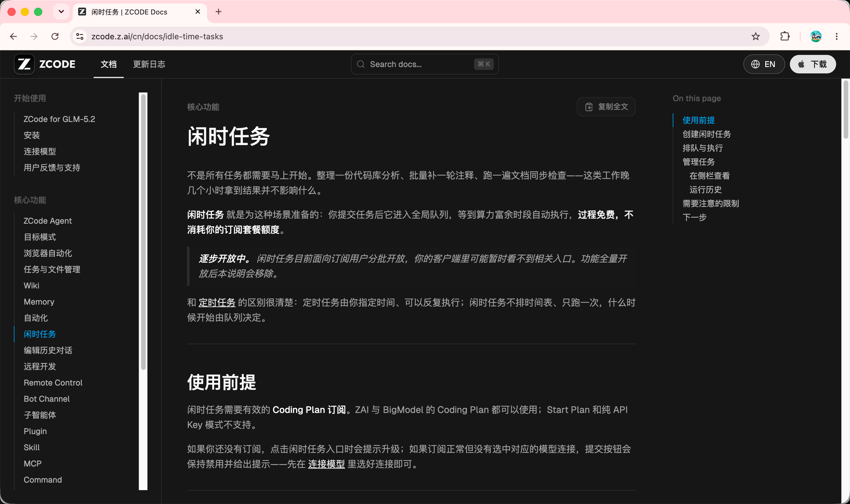The image size is (850, 504).
Task: Click the ZCODE logo icon
Action: click(x=24, y=64)
